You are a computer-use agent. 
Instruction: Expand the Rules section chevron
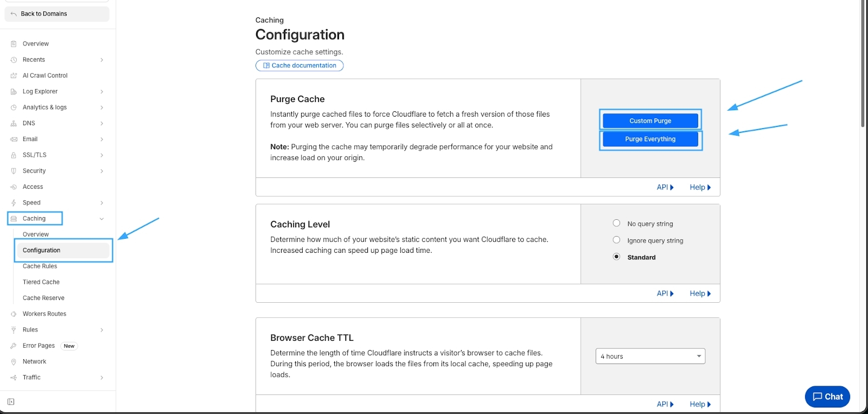(x=101, y=330)
